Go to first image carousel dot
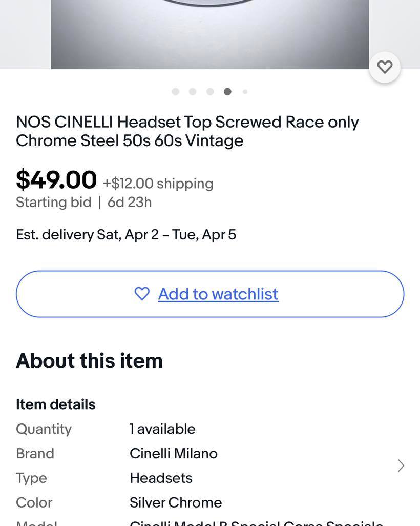Image resolution: width=420 pixels, height=526 pixels. tap(176, 92)
